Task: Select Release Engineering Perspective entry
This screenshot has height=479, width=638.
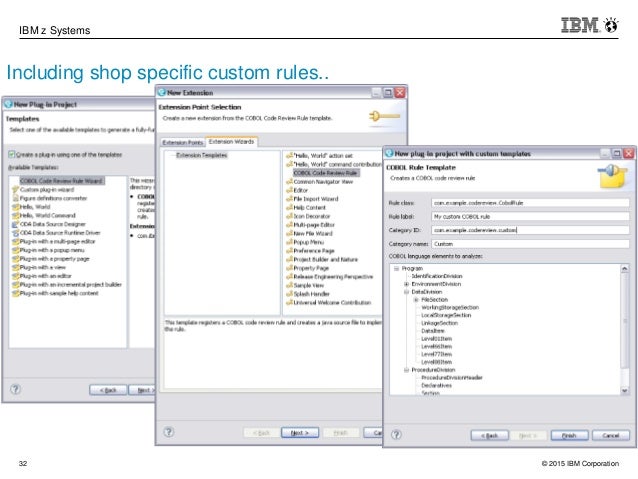Action: (333, 277)
